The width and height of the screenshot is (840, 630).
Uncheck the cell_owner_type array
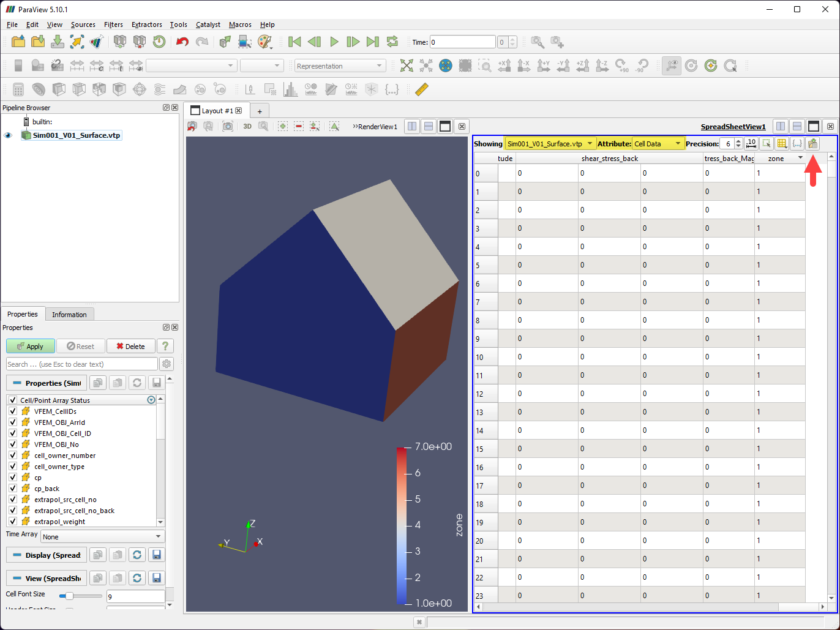point(12,466)
